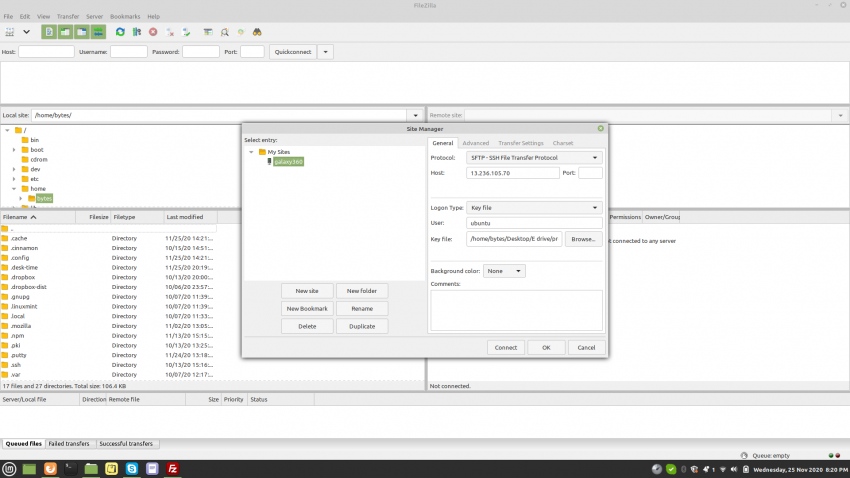Switch to the Transfer Settings tab
This screenshot has width=850, height=478.
coord(520,143)
